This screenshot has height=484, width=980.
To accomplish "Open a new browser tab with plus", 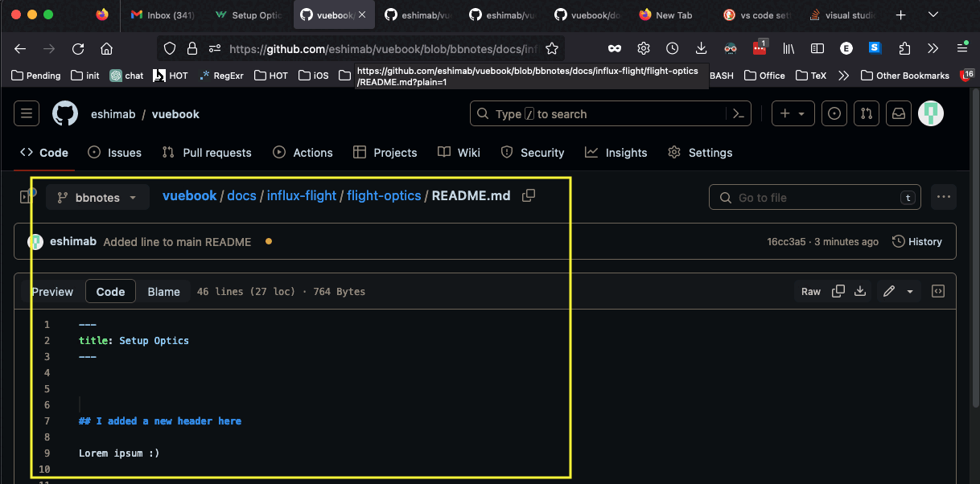I will pos(900,14).
